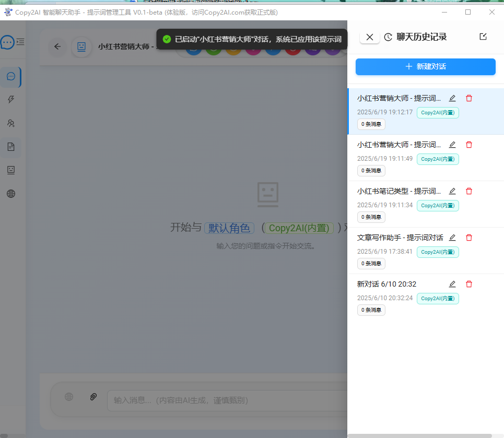Click the 默认角色 tag

(x=229, y=228)
